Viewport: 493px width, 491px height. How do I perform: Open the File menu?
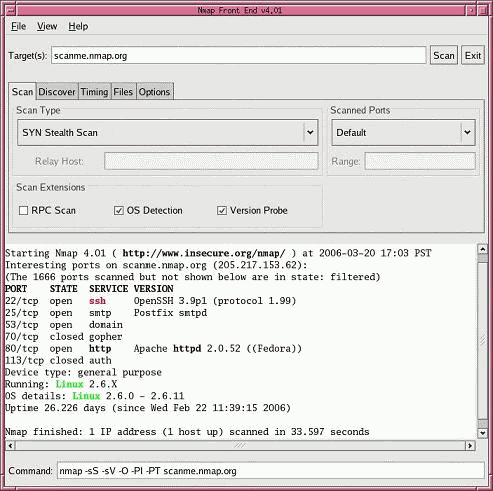click(18, 26)
